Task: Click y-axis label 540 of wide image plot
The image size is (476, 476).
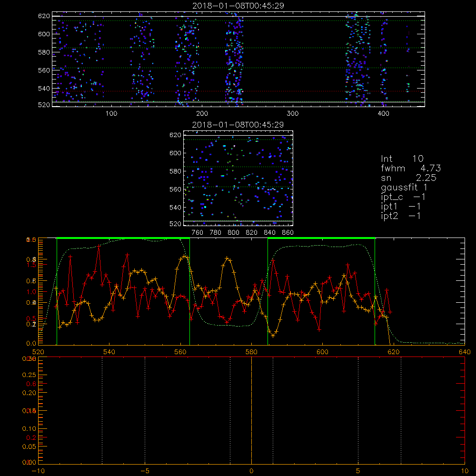Action: tap(44, 89)
